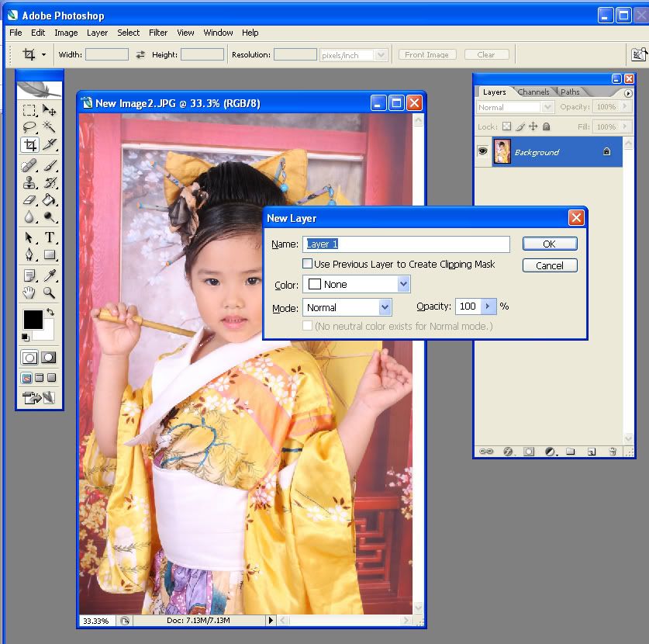Viewport: 649px width, 644px height.
Task: Confirm new layer with OK button
Action: (549, 244)
